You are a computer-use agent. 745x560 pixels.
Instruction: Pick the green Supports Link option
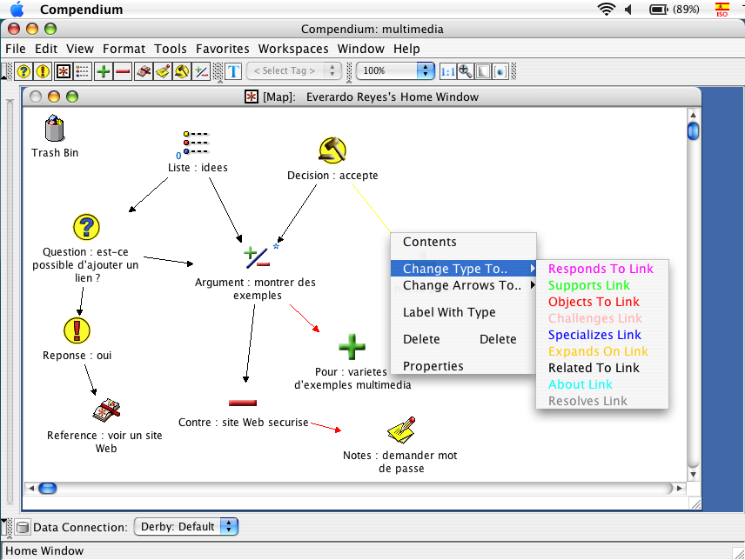588,285
